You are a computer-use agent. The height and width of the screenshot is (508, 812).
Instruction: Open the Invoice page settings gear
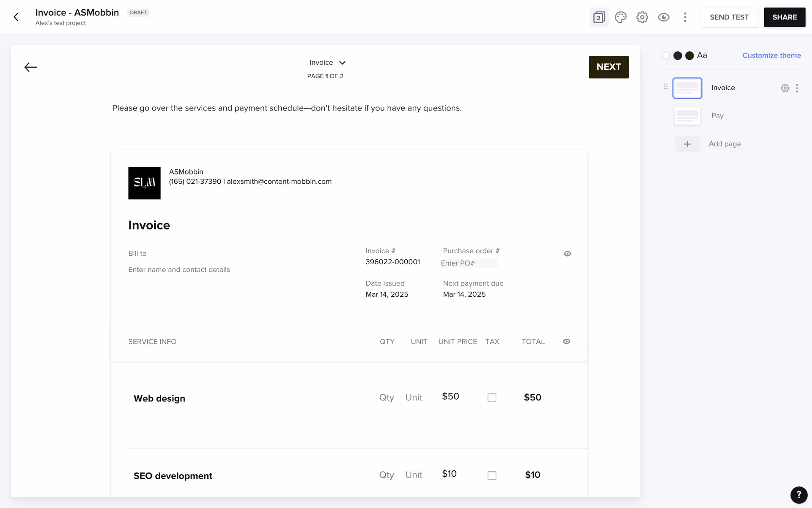785,88
